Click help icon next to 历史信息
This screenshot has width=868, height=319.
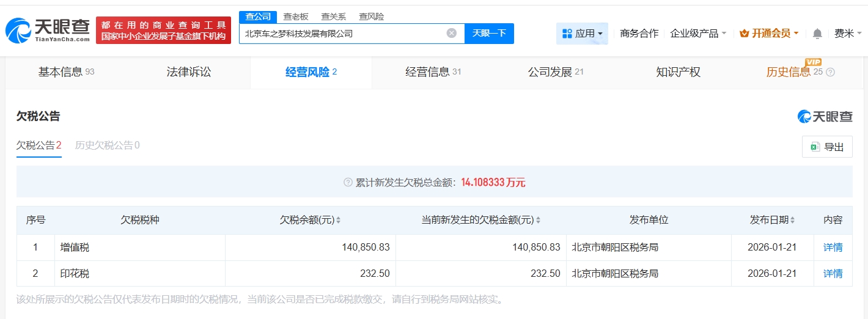(x=830, y=72)
